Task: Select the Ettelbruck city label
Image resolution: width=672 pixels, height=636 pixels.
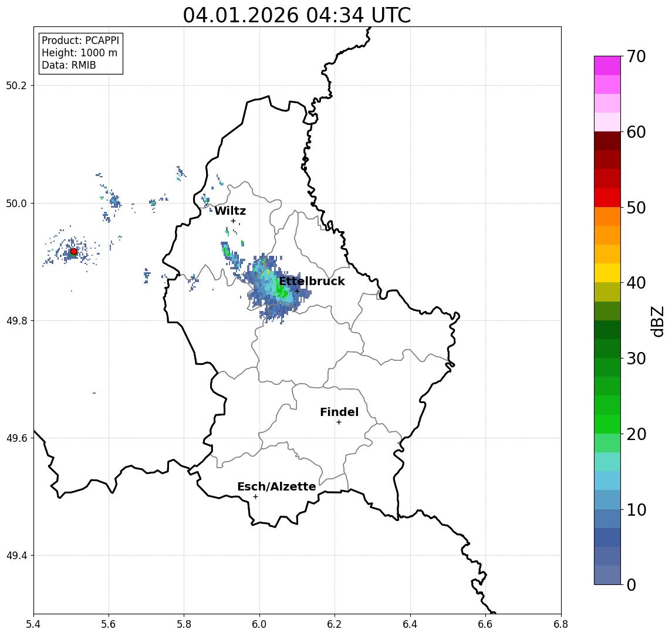Action: (x=312, y=281)
